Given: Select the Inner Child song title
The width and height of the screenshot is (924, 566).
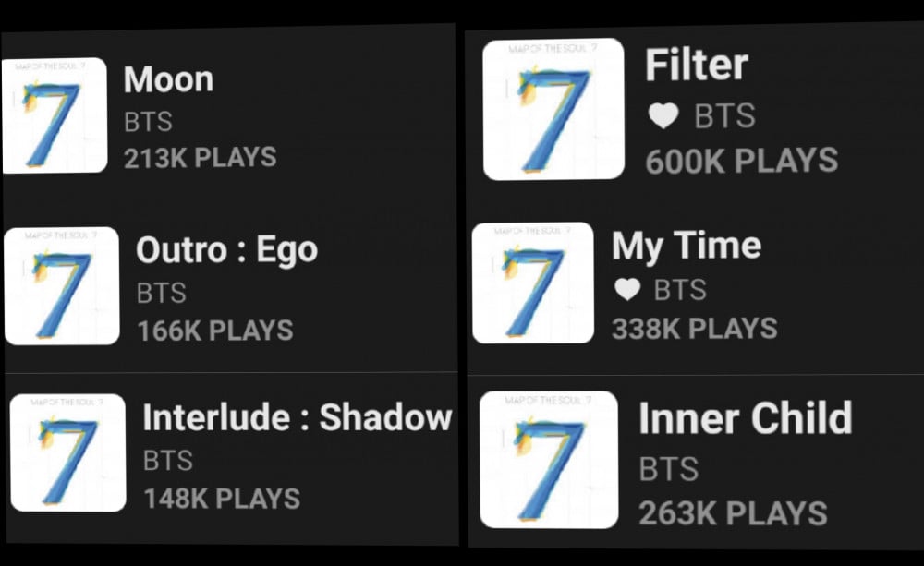Looking at the screenshot, I should pos(746,418).
